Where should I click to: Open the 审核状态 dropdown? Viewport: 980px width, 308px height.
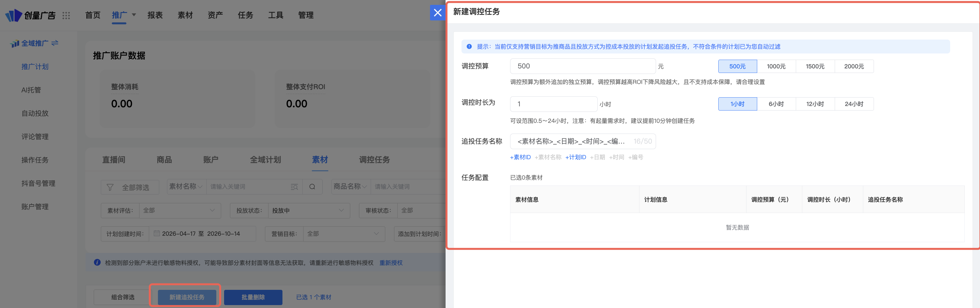tap(421, 210)
